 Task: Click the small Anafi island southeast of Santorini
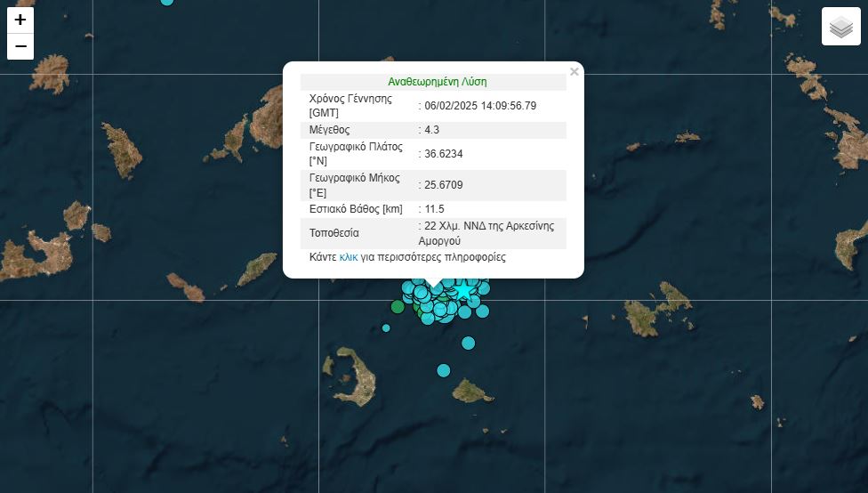pyautogui.click(x=472, y=391)
